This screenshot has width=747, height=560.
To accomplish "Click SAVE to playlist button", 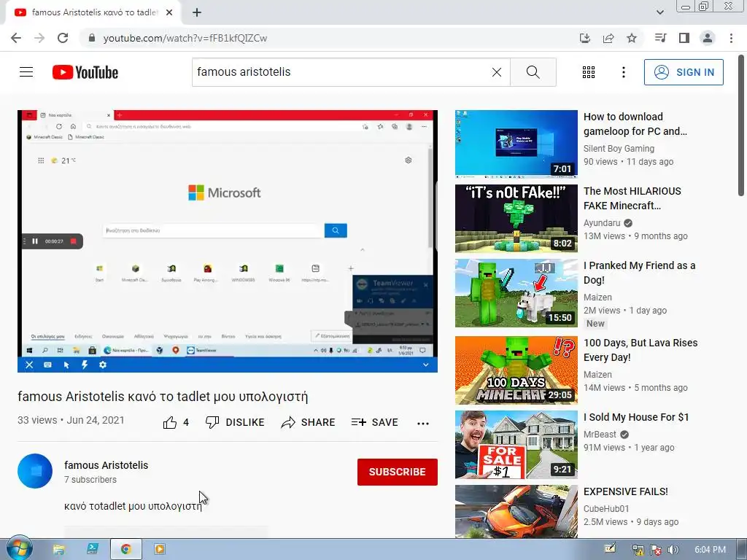I will 374,422.
